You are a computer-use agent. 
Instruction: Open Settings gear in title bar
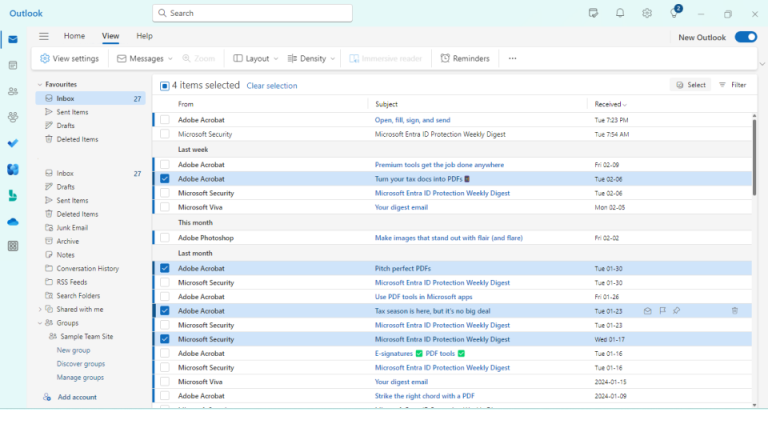coord(647,13)
